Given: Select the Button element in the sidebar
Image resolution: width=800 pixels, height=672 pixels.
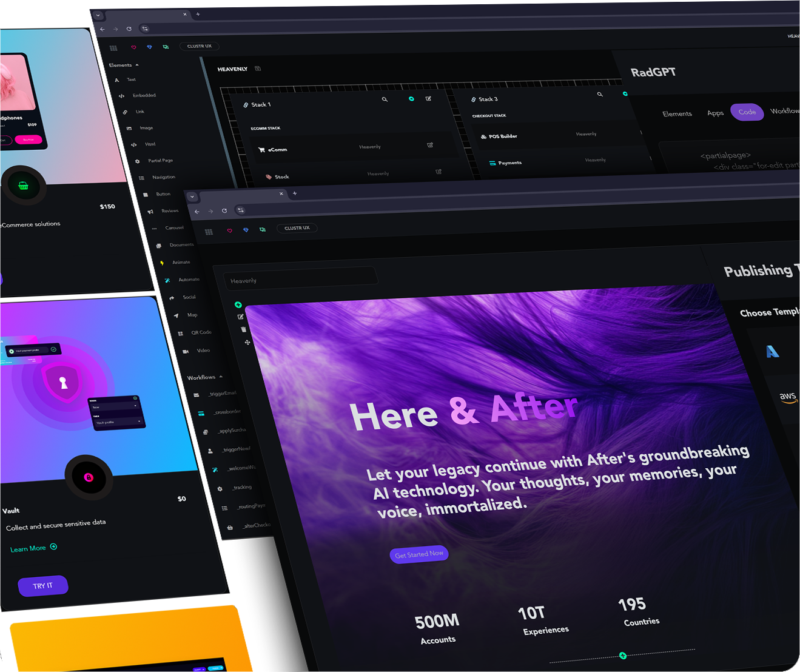Looking at the screenshot, I should 163,194.
